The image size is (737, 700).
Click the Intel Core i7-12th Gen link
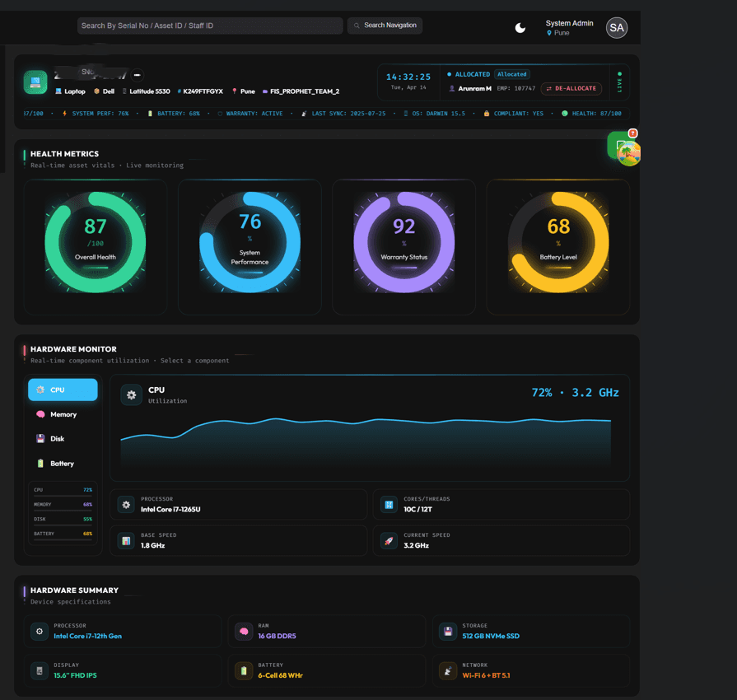(x=87, y=636)
